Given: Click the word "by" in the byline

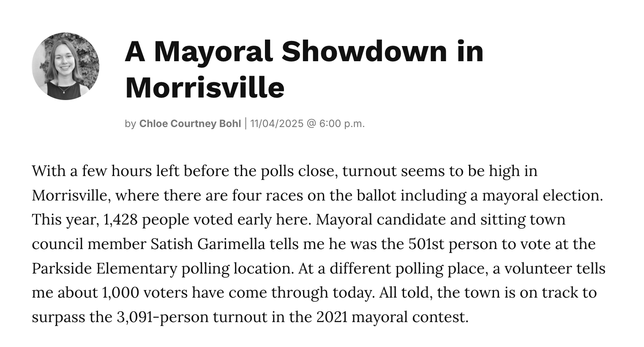Looking at the screenshot, I should click(x=130, y=124).
